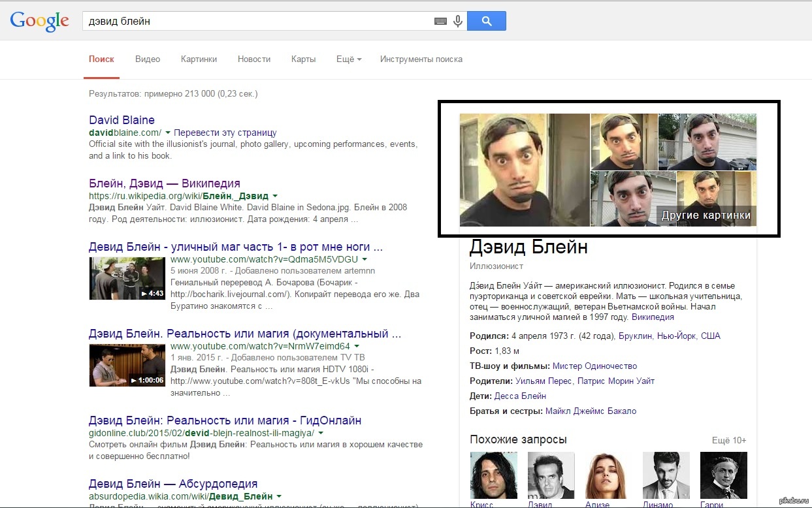Click the search input field

(255, 22)
